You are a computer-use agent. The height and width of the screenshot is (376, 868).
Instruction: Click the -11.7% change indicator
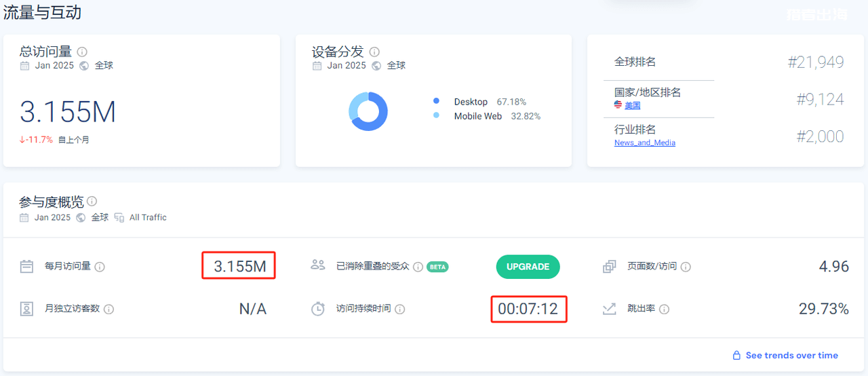36,140
